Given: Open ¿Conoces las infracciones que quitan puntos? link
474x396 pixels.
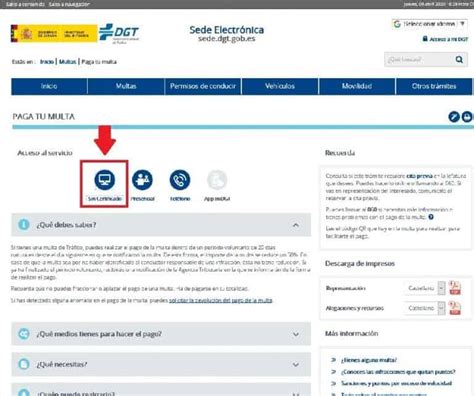Looking at the screenshot, I should (x=398, y=372).
